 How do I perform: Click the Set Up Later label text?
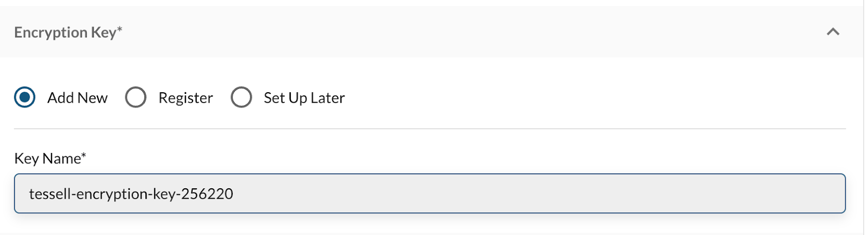point(304,98)
